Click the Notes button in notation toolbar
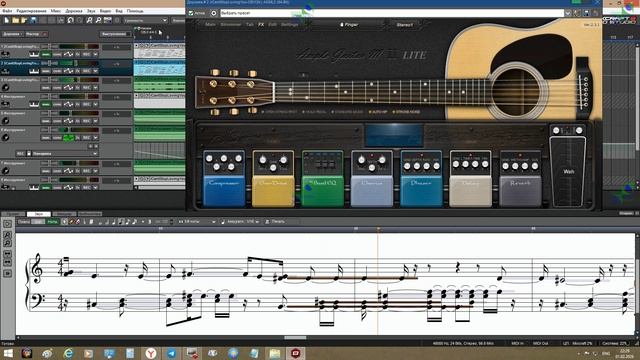Image resolution: width=640 pixels, height=360 pixels. 53,222
